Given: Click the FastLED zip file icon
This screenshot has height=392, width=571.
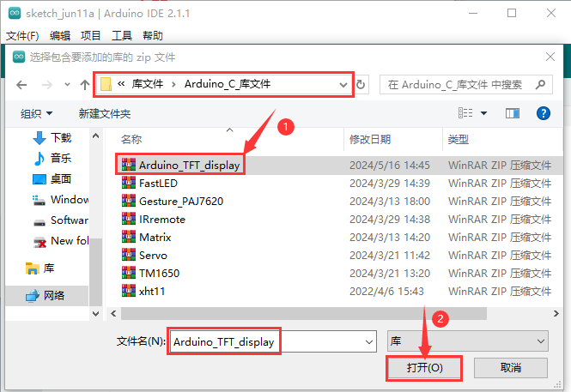Looking at the screenshot, I should tap(129, 183).
